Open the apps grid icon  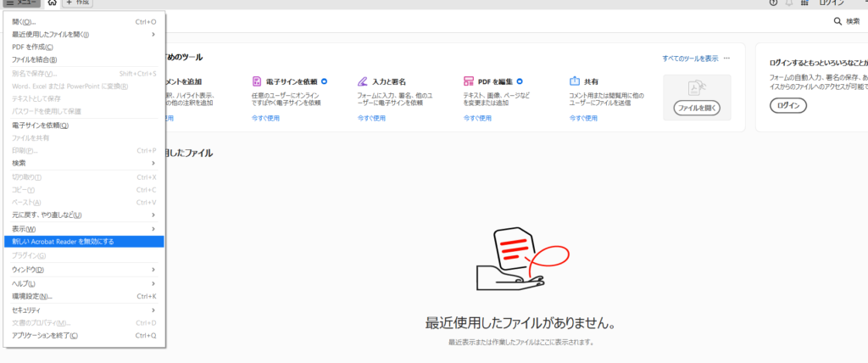click(806, 3)
